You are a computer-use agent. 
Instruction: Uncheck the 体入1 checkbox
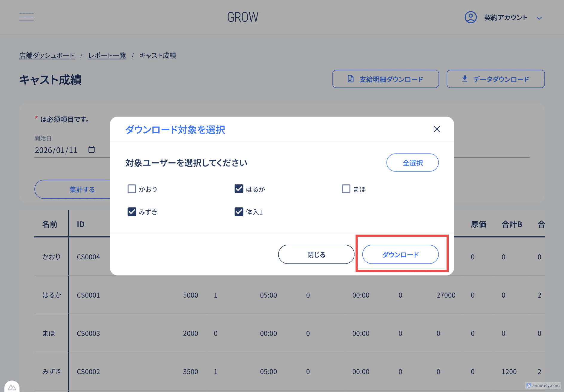[x=239, y=212]
